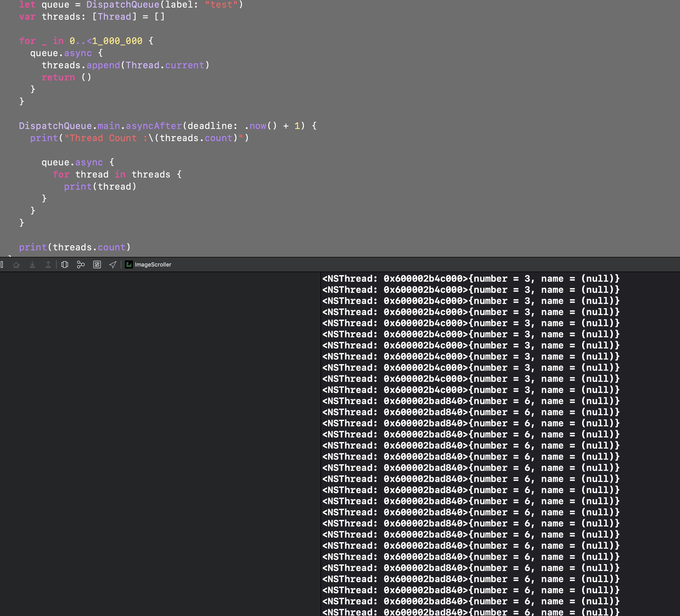Click the 'var threads: [Thread] = []' line
This screenshot has height=616, width=680.
(x=92, y=16)
